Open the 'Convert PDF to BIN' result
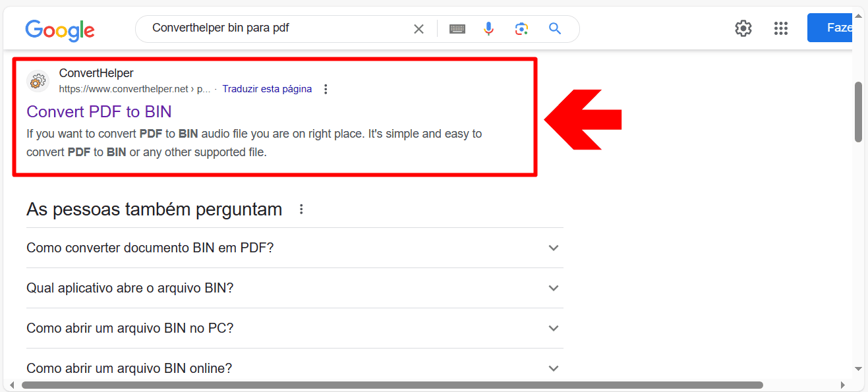Viewport: 868px width, 392px height. pos(99,111)
